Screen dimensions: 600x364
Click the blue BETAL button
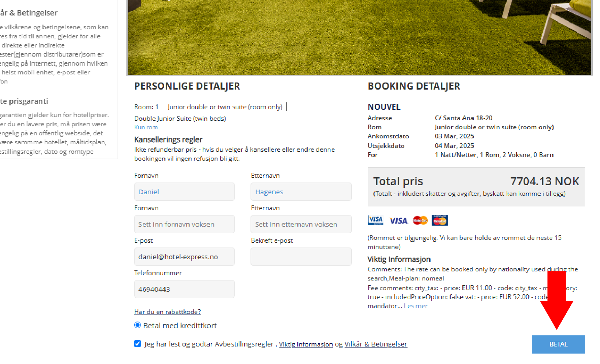(x=558, y=344)
